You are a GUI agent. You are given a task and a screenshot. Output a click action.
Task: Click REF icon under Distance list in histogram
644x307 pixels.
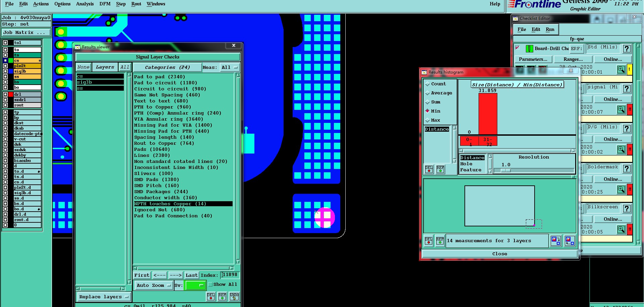(x=440, y=169)
